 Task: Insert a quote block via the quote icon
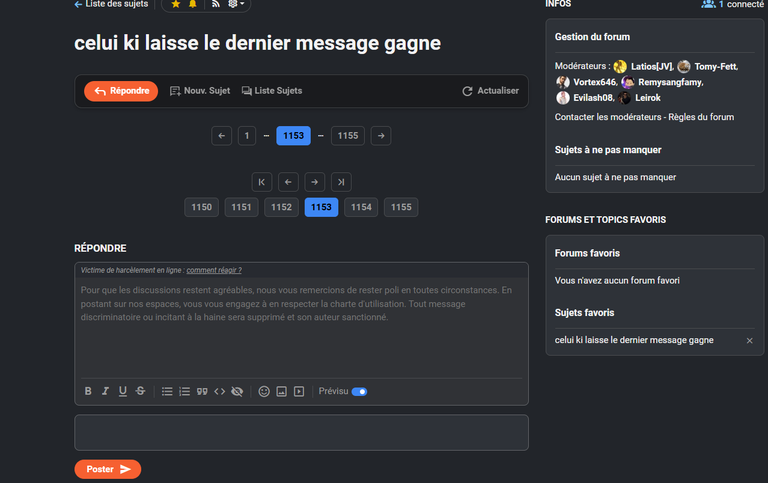coord(202,391)
